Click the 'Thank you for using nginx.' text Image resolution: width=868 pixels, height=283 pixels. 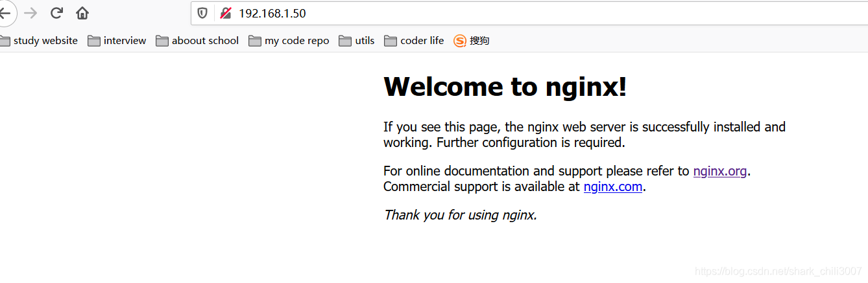pos(460,215)
